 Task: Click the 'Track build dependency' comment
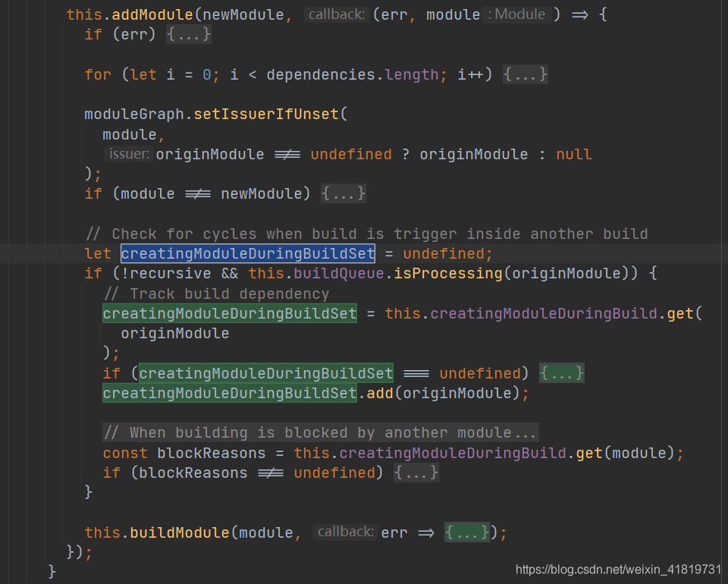pyautogui.click(x=216, y=294)
